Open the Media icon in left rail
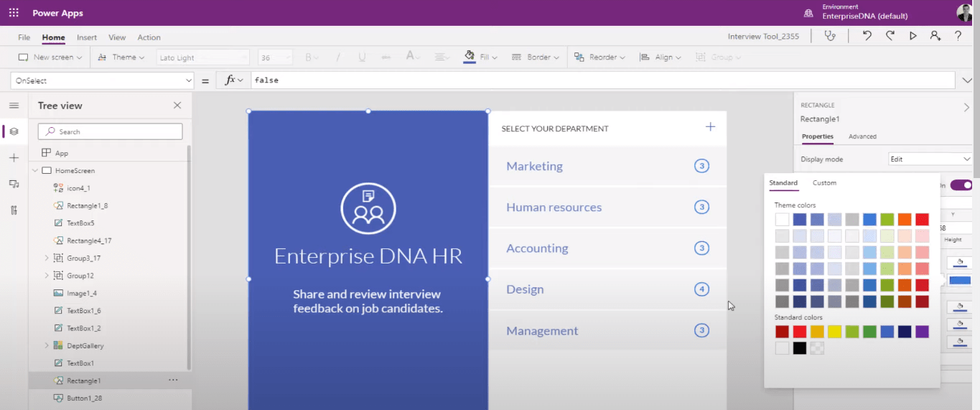The height and width of the screenshot is (410, 980). [14, 185]
